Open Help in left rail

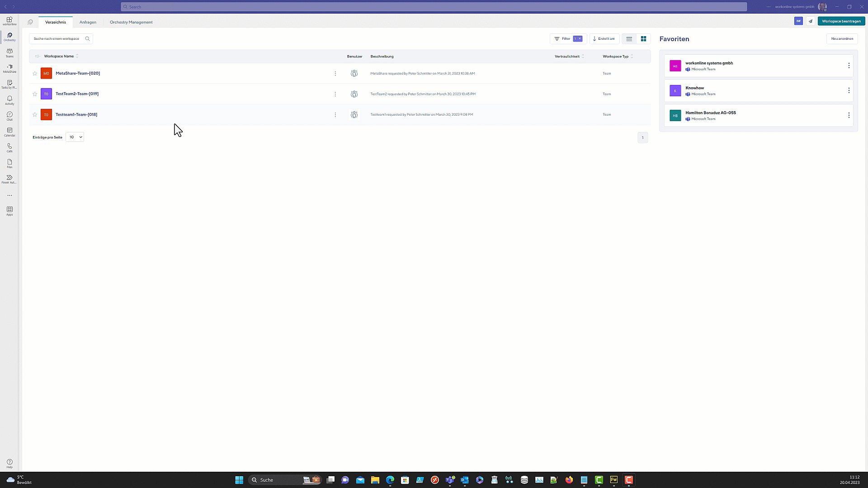click(9, 464)
